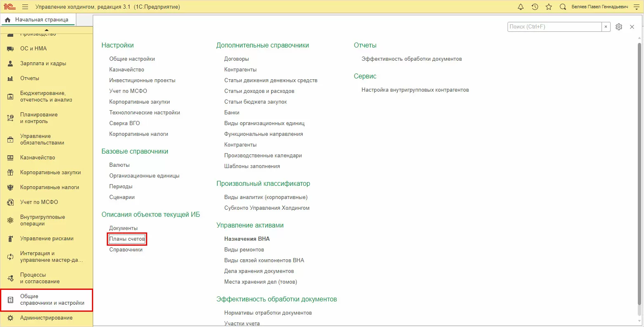644x327 pixels.
Task: Click the global search magnifier icon
Action: pos(563,7)
